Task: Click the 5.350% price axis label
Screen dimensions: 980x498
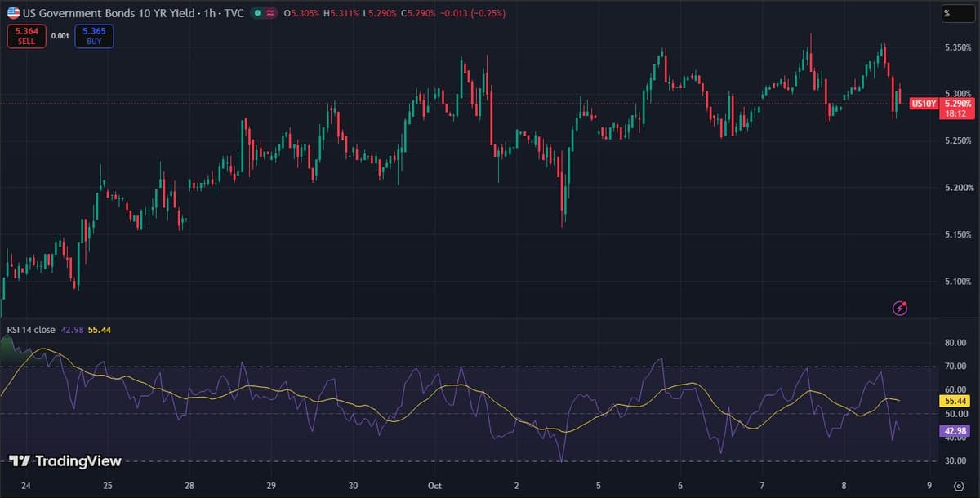Action: pos(957,47)
